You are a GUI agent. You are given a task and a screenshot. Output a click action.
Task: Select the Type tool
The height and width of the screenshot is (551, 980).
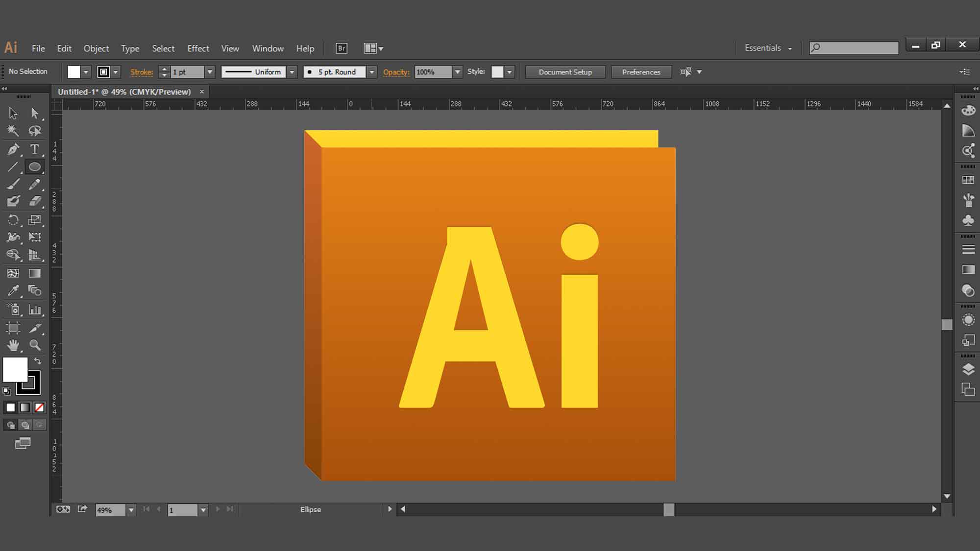[35, 149]
